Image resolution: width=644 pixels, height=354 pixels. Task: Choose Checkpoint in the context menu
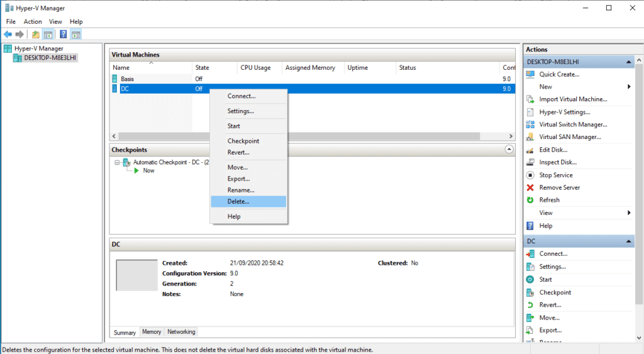coord(248,141)
